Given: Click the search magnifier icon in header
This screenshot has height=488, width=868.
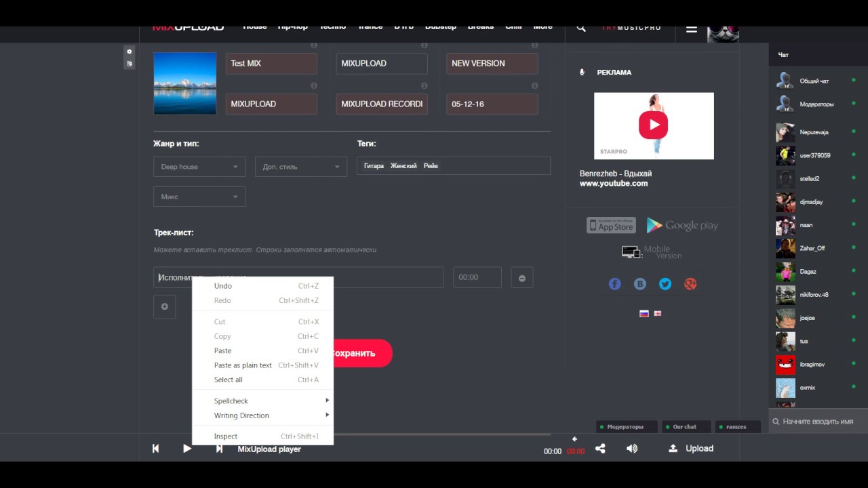Looking at the screenshot, I should (x=581, y=28).
